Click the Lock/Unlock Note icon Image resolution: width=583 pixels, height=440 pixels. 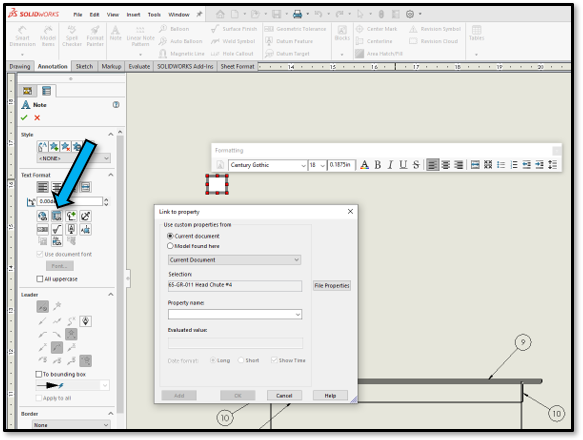tap(86, 216)
